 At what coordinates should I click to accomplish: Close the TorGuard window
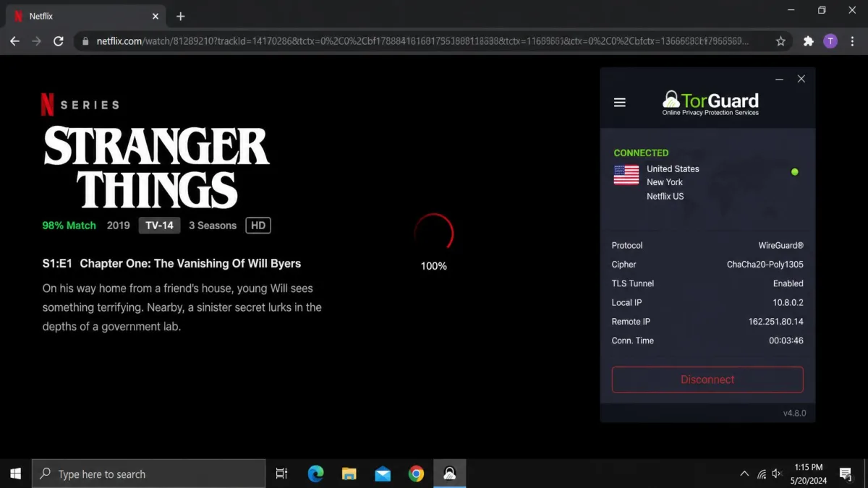coord(801,79)
